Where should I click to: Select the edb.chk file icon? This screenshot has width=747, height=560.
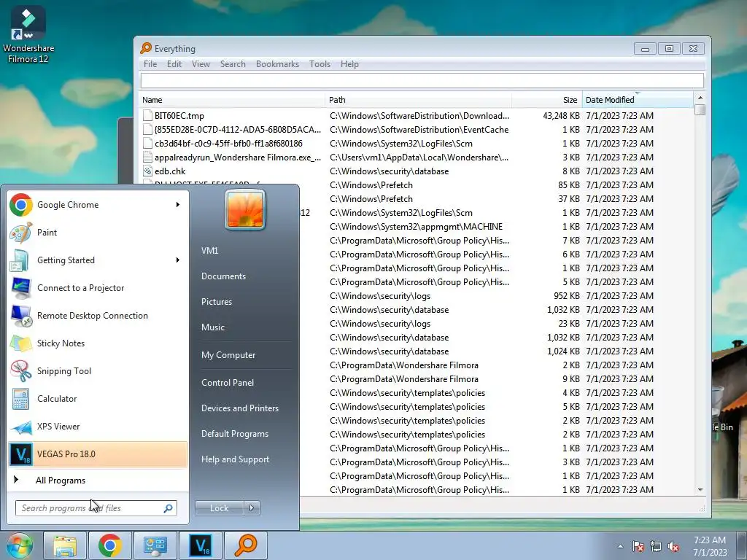point(147,171)
